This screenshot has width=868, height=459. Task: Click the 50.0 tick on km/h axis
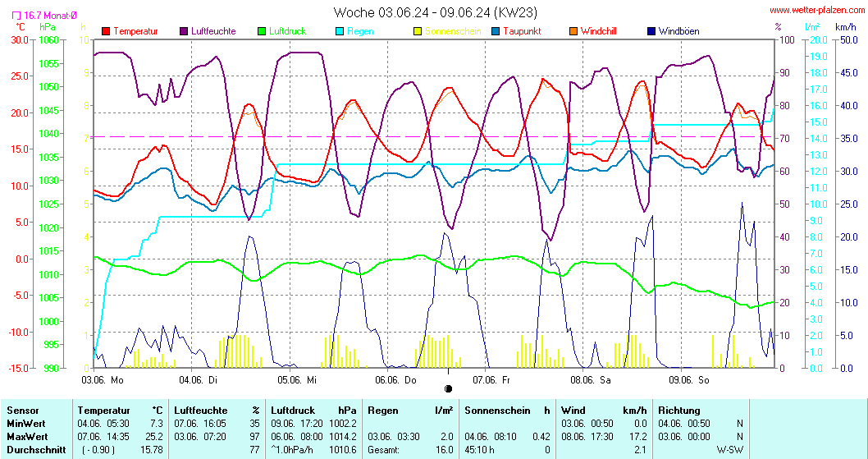click(x=848, y=40)
